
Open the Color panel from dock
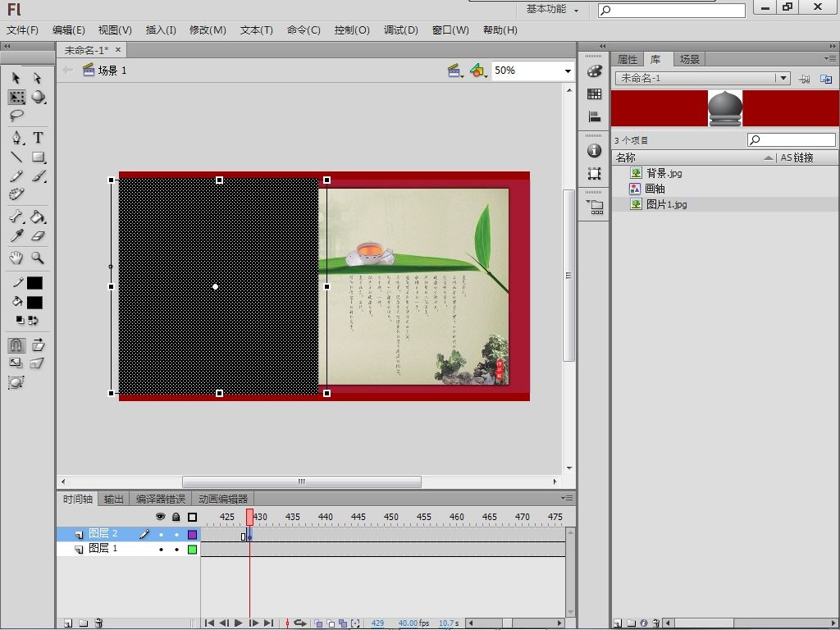point(594,71)
